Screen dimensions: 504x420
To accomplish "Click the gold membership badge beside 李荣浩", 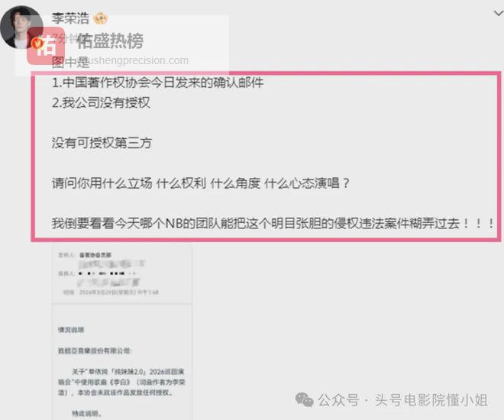I will 100,18.
